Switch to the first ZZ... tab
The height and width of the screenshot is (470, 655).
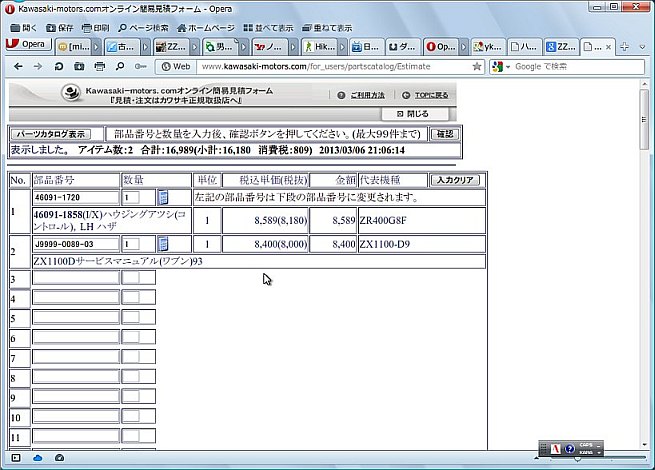pyautogui.click(x=171, y=47)
